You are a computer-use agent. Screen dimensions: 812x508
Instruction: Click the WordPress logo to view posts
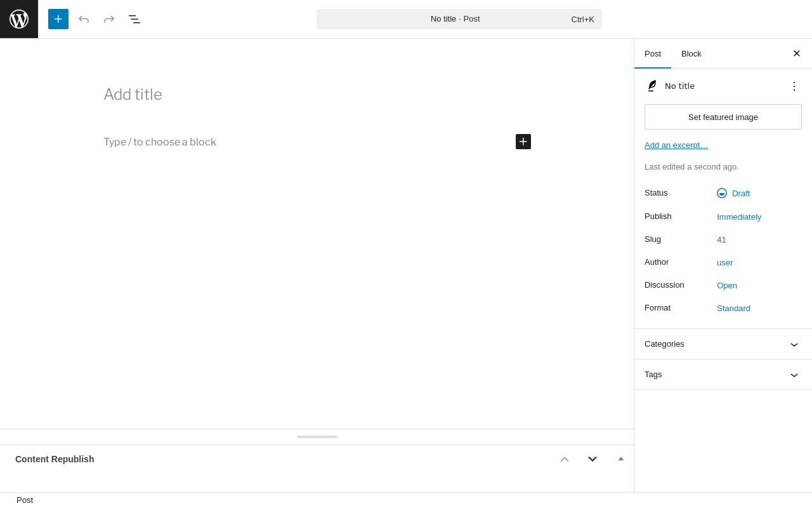[x=19, y=19]
